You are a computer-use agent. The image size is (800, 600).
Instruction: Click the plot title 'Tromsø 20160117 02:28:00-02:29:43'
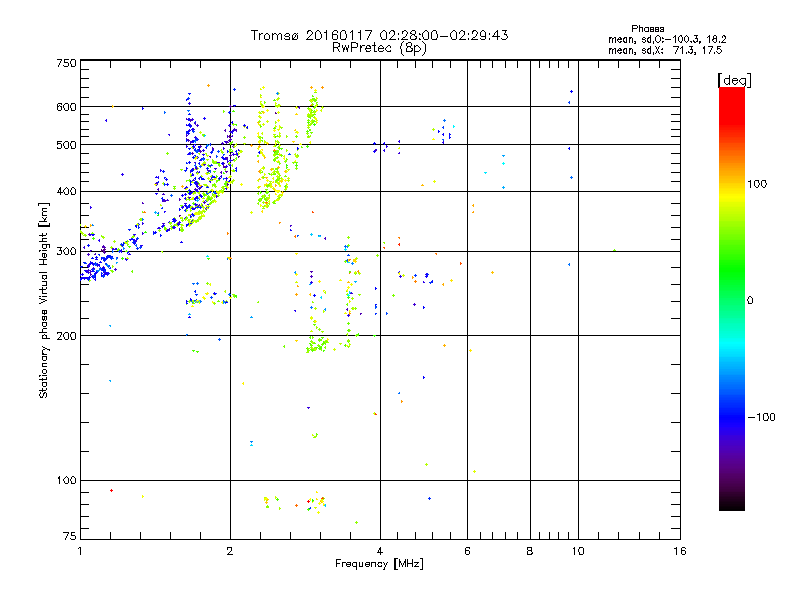click(x=379, y=35)
